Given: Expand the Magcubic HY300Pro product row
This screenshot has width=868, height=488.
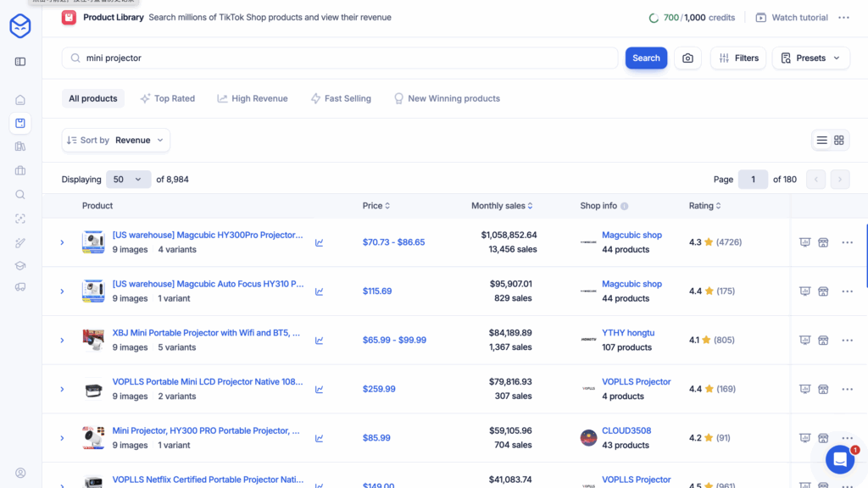Looking at the screenshot, I should 62,242.
